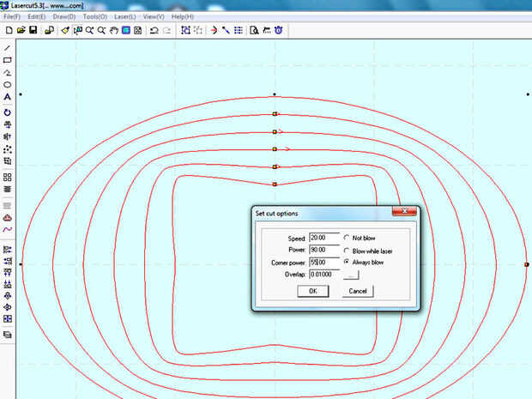Click the innermost curve's start node marker
This screenshot has height=399, width=532.
pyautogui.click(x=275, y=184)
